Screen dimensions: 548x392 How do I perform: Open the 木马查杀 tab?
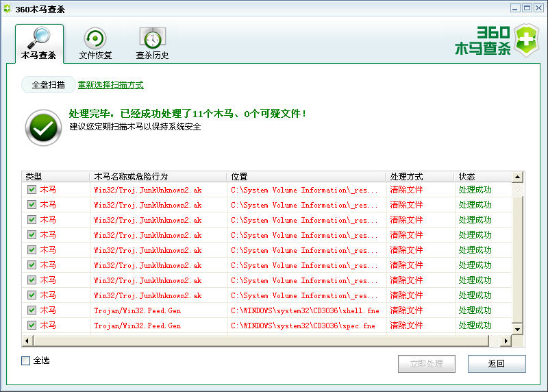[x=39, y=43]
